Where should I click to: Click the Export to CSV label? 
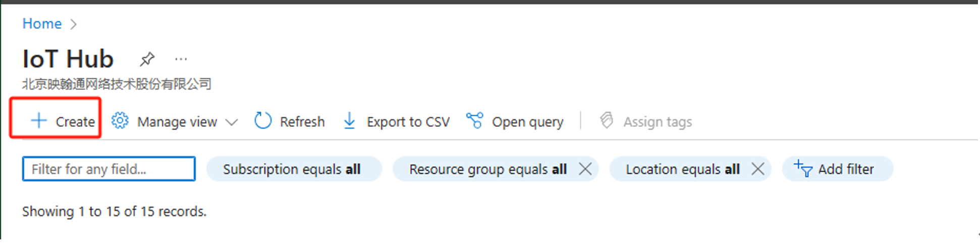click(x=408, y=122)
